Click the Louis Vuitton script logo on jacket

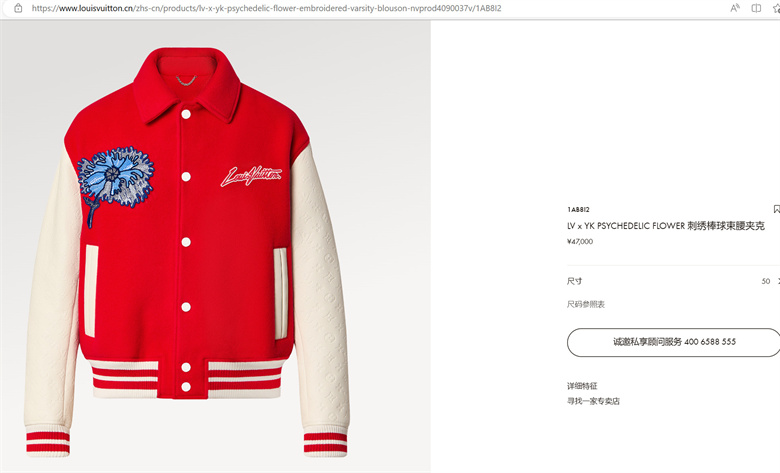(251, 176)
